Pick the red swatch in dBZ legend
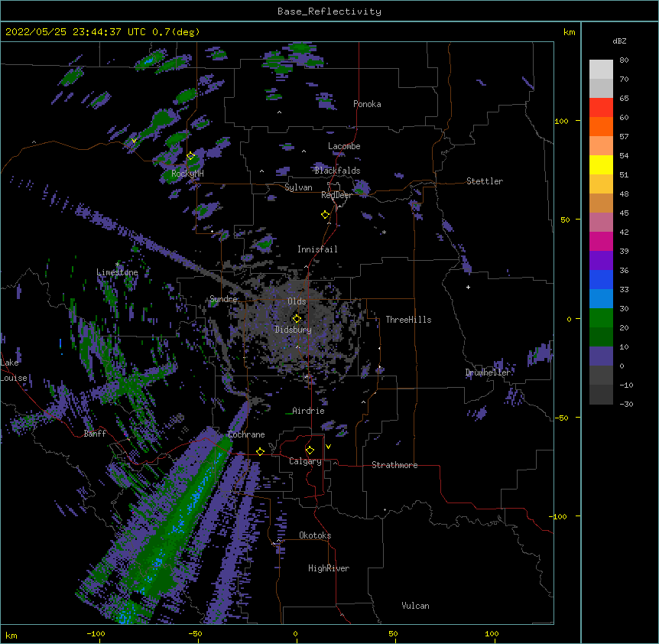 (601, 108)
